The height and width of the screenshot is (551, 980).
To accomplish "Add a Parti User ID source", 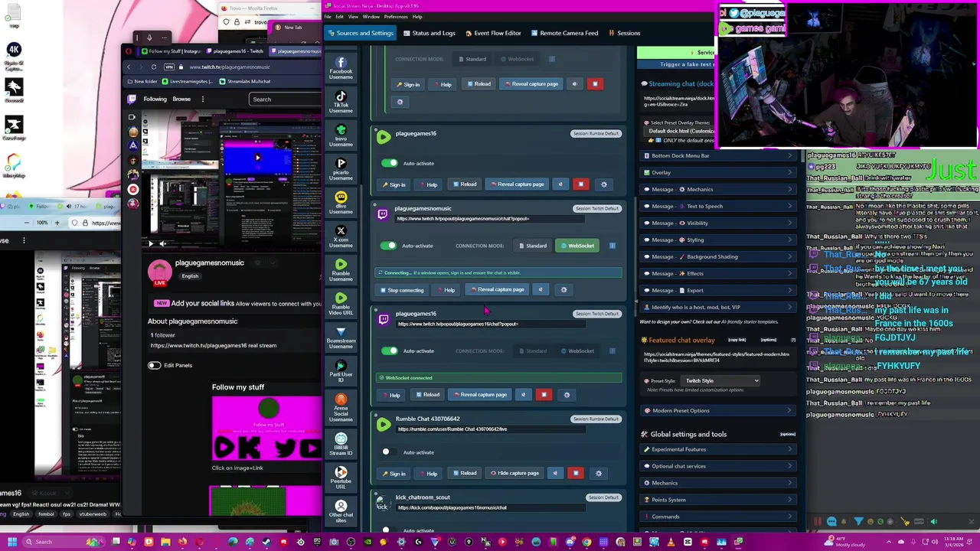I will (x=341, y=371).
